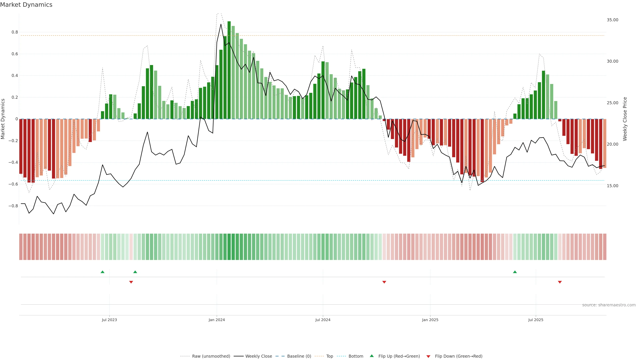Click the last red Flip Down triangle marker
644x362 pixels.
pos(560,282)
